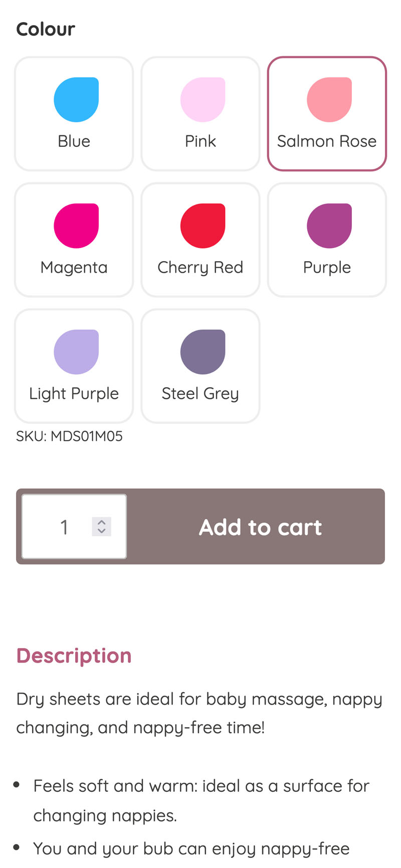This screenshot has width=401, height=868.
Task: Choose the "Magenta" option label
Action: pos(74,268)
